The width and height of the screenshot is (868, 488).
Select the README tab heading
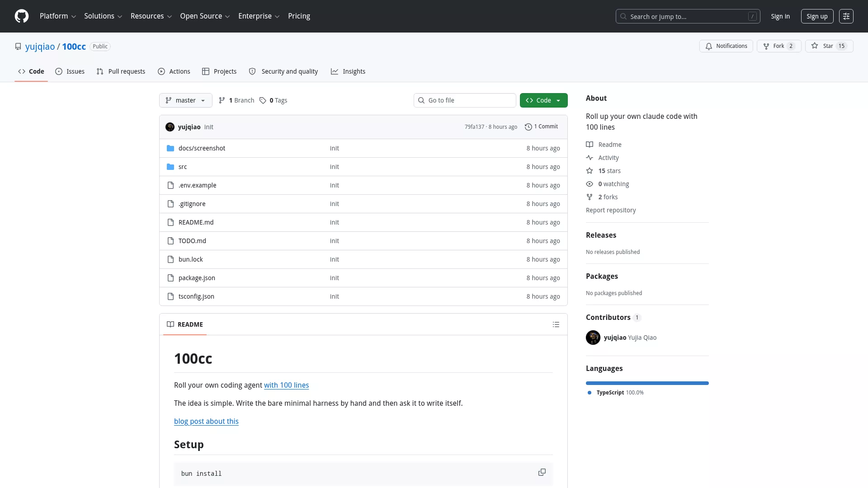pos(185,324)
